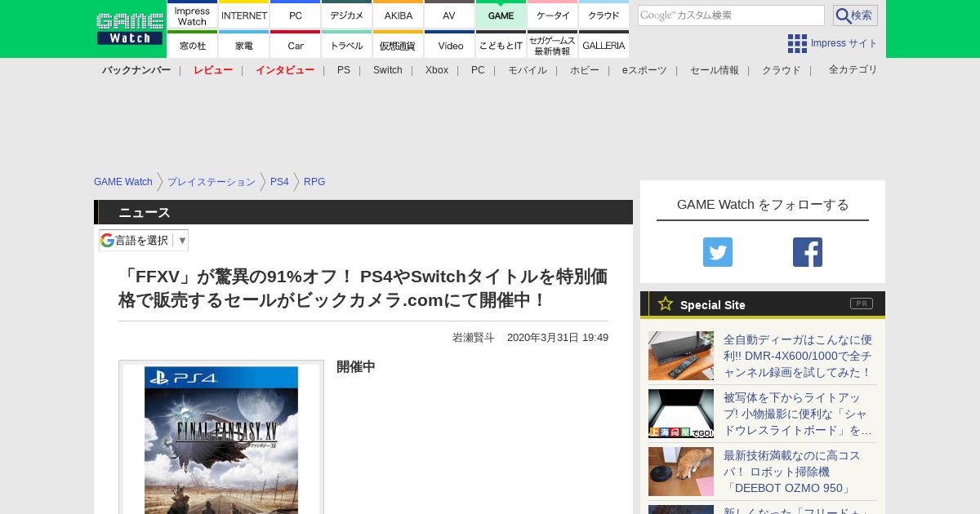This screenshot has width=980, height=514.
Task: Go to the セール情報 category
Action: [715, 70]
